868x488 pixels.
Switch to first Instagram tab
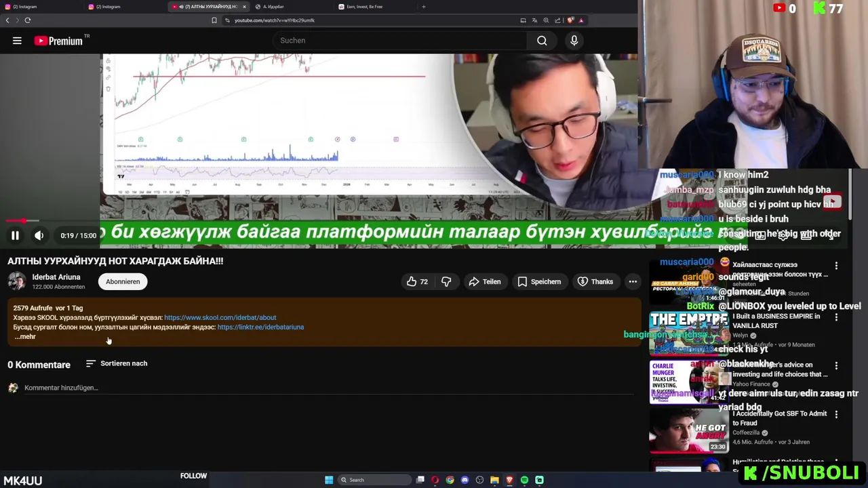pyautogui.click(x=41, y=7)
